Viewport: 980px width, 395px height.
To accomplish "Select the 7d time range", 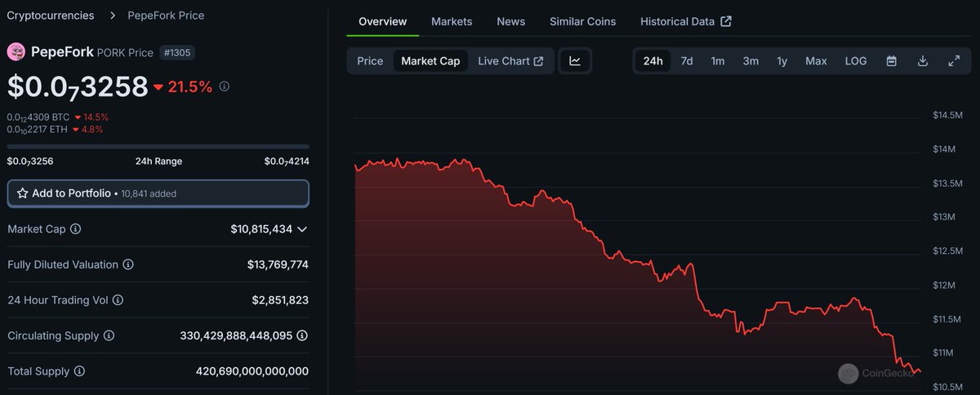I will coord(687,61).
